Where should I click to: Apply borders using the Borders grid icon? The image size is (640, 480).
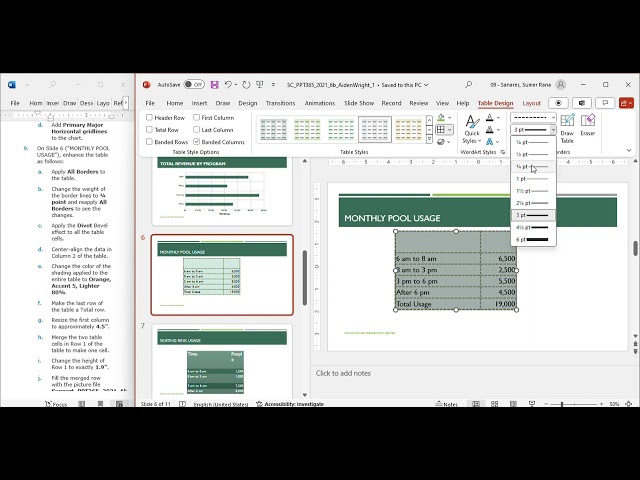click(x=440, y=130)
